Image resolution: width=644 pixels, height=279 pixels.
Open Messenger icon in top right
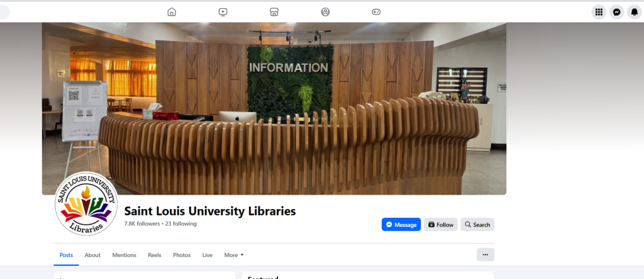click(616, 12)
